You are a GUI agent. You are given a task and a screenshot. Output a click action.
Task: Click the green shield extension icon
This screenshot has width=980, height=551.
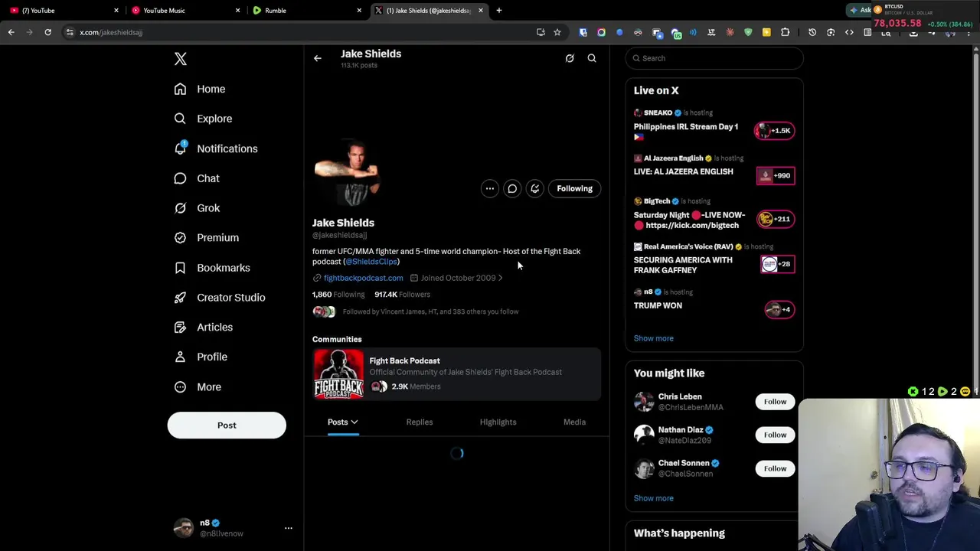click(748, 32)
